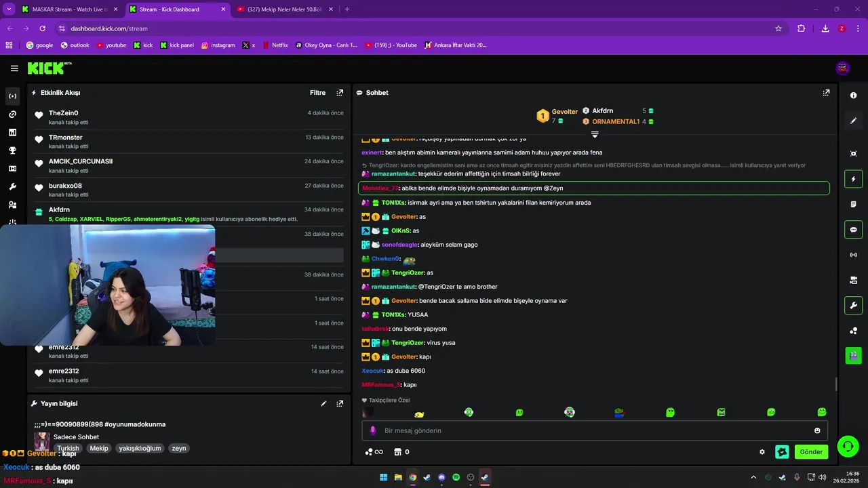Pop out the Yayın bilgisi panel
The image size is (868, 488).
click(340, 403)
